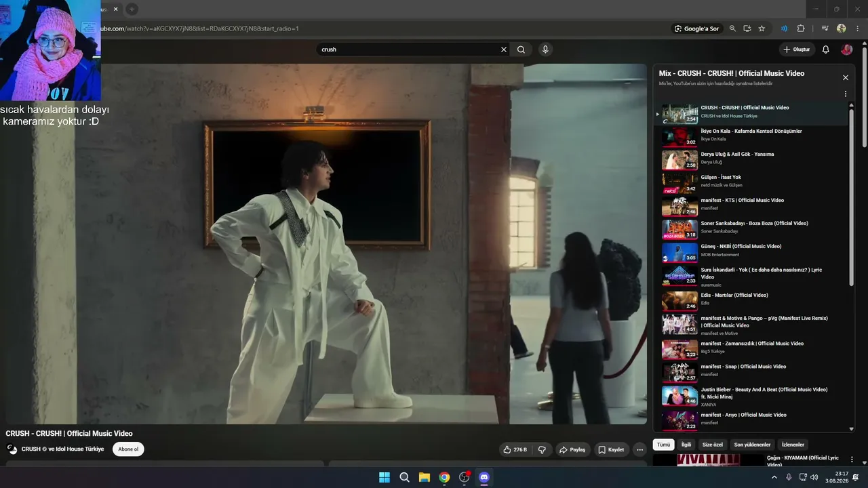Open the Chrome three-dot menu

coord(858,28)
